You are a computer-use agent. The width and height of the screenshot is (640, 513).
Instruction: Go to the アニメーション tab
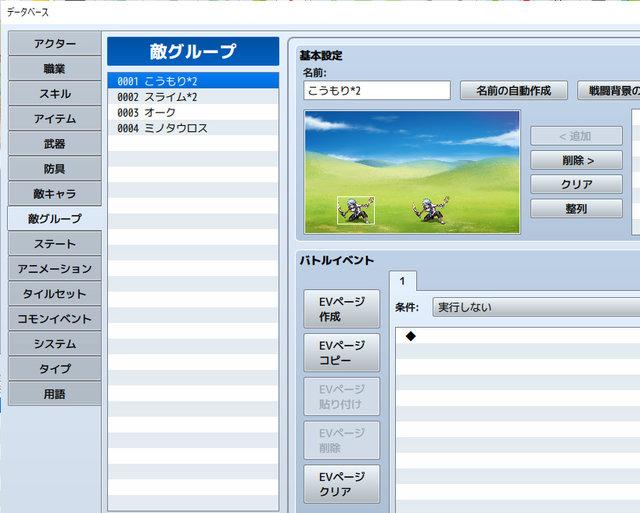pos(55,269)
